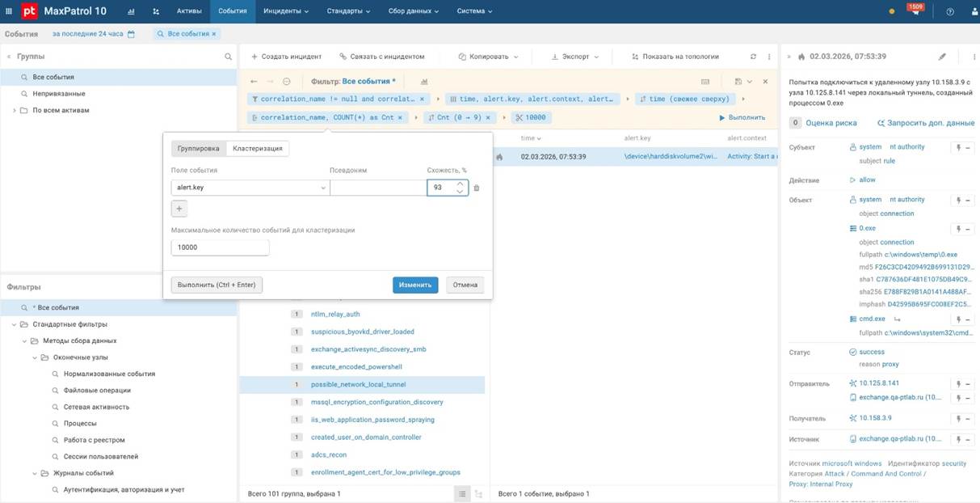Click the filter action button beside cmd.exe
Screen dimensions: 980x503
[961, 319]
